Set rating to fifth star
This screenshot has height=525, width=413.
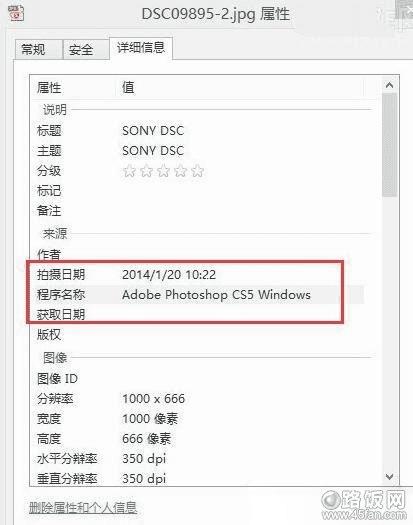tap(198, 171)
